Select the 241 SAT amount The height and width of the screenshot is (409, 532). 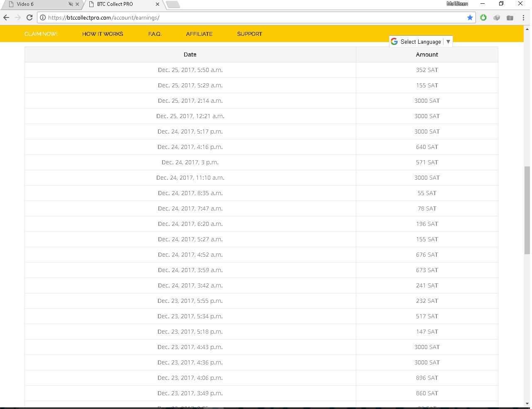(x=427, y=285)
